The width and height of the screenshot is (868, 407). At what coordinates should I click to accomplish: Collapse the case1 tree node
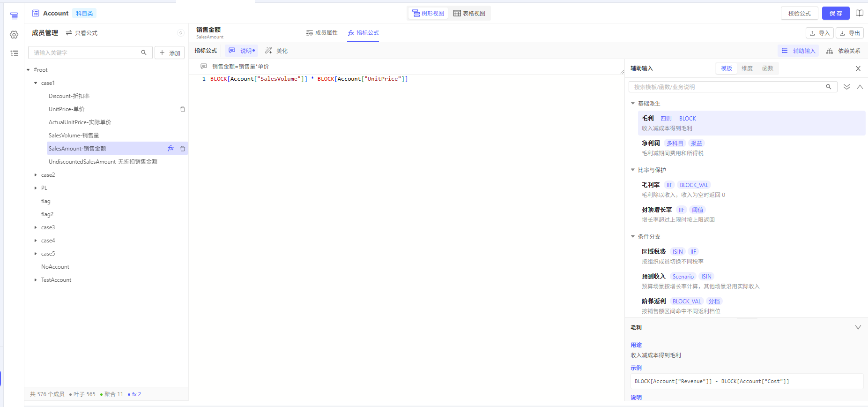pyautogui.click(x=36, y=83)
